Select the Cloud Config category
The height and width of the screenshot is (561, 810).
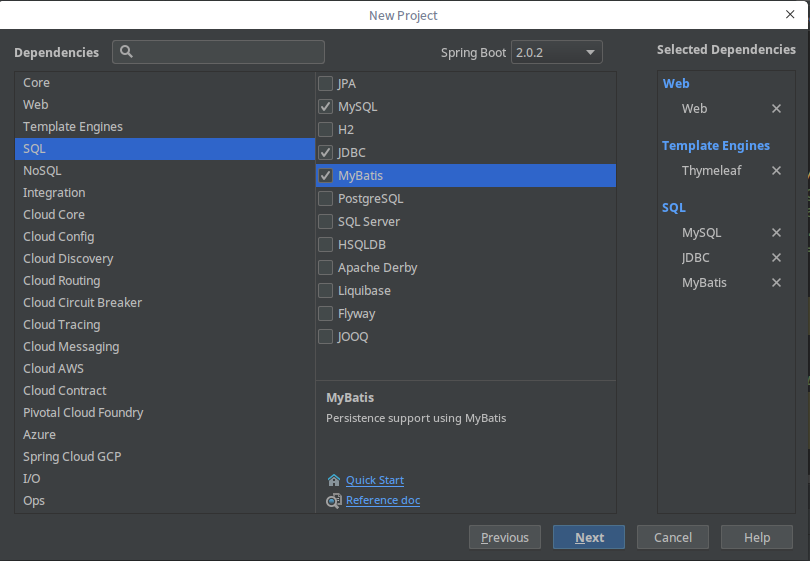pos(165,237)
